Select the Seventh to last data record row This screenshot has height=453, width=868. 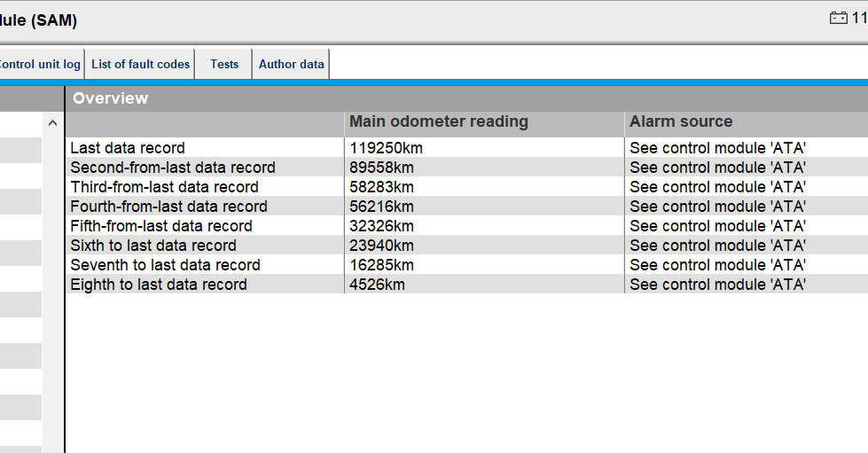pos(165,265)
